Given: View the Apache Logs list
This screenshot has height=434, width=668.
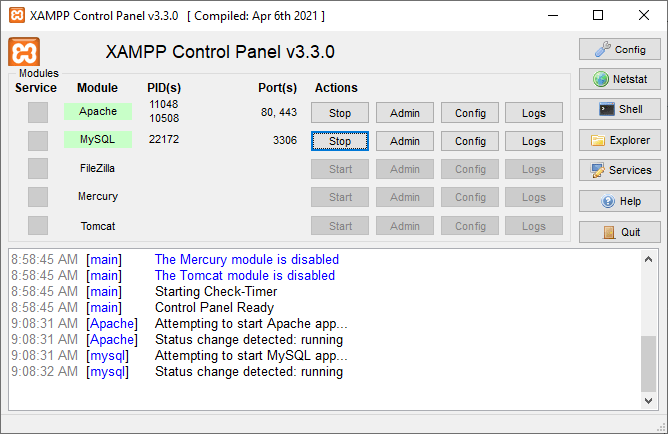Looking at the screenshot, I should click(x=534, y=113).
